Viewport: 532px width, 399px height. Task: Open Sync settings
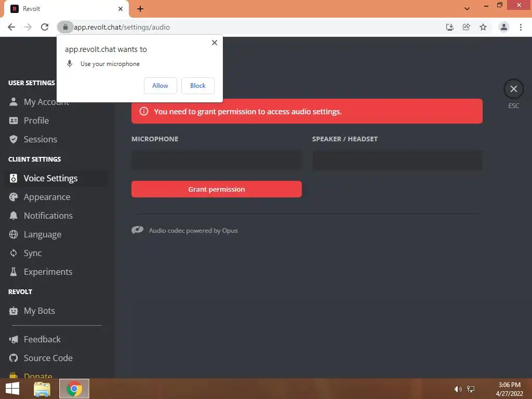[56, 253]
